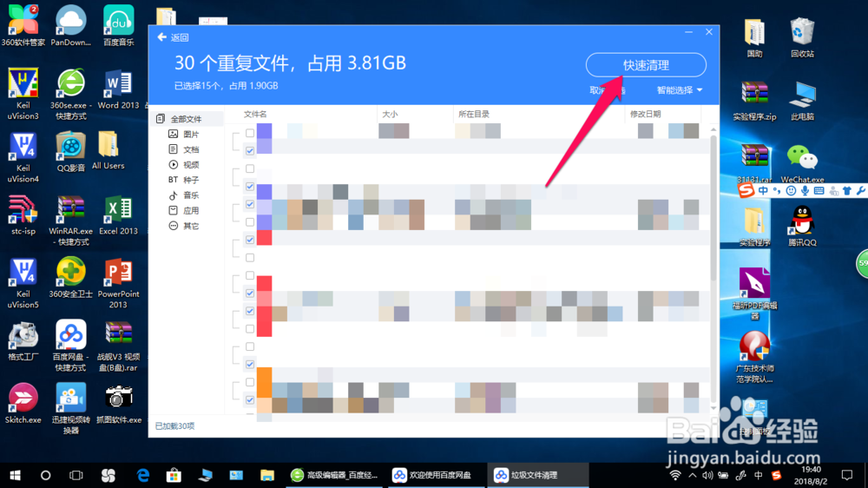This screenshot has height=488, width=868.
Task: Open QQ影音 desktop icon
Action: [71, 152]
